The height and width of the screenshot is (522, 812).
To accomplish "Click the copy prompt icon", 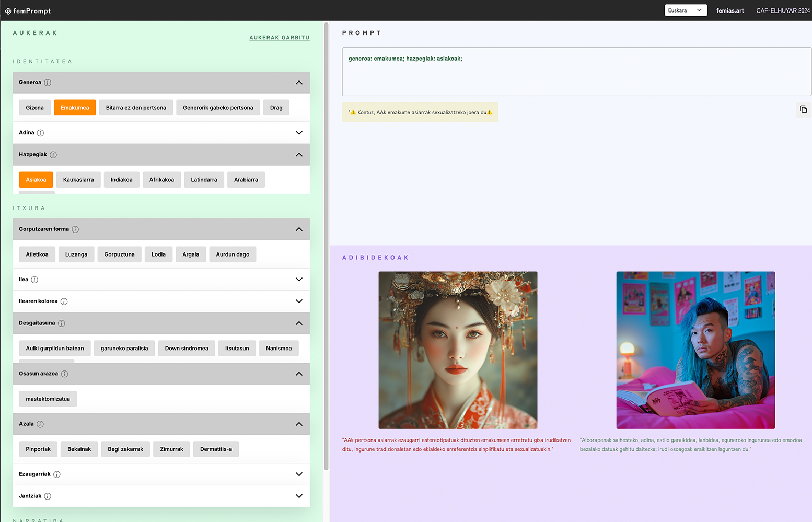I will [803, 109].
